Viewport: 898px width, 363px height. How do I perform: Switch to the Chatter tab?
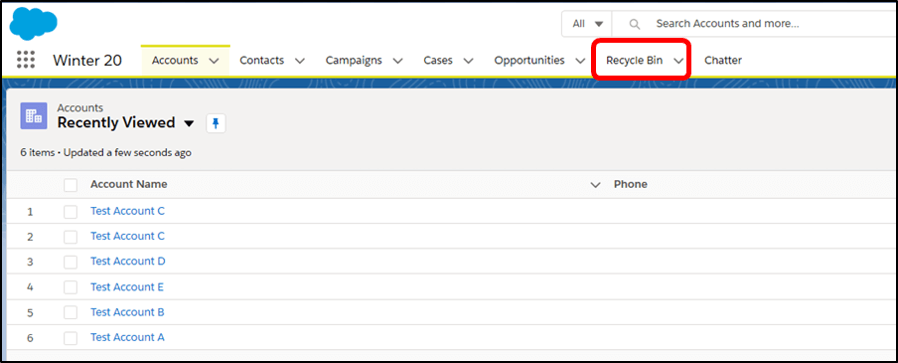[723, 60]
